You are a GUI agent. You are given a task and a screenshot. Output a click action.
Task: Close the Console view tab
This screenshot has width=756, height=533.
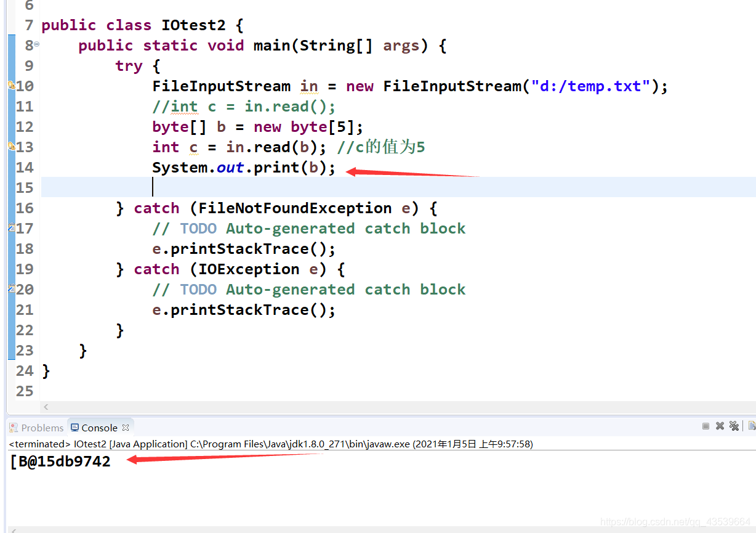[x=126, y=427]
